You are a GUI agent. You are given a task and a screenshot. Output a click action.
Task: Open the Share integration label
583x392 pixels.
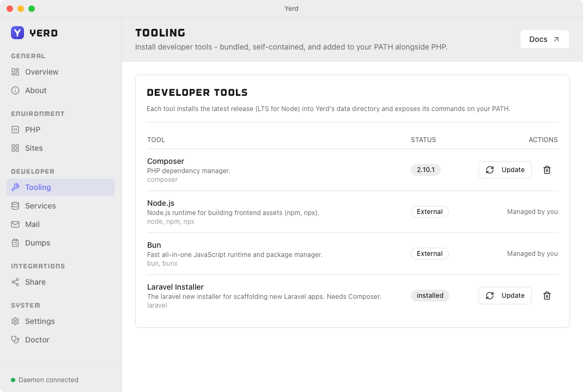[35, 282]
